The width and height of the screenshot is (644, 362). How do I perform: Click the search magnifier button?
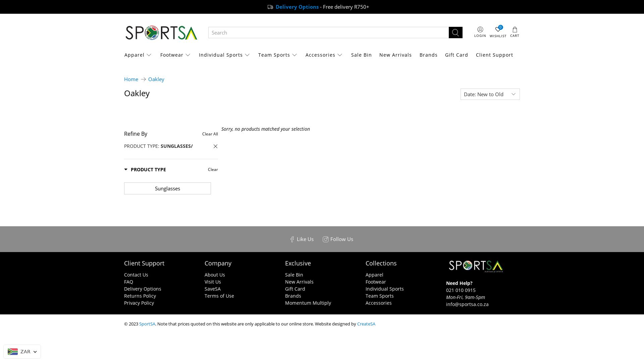(455, 33)
